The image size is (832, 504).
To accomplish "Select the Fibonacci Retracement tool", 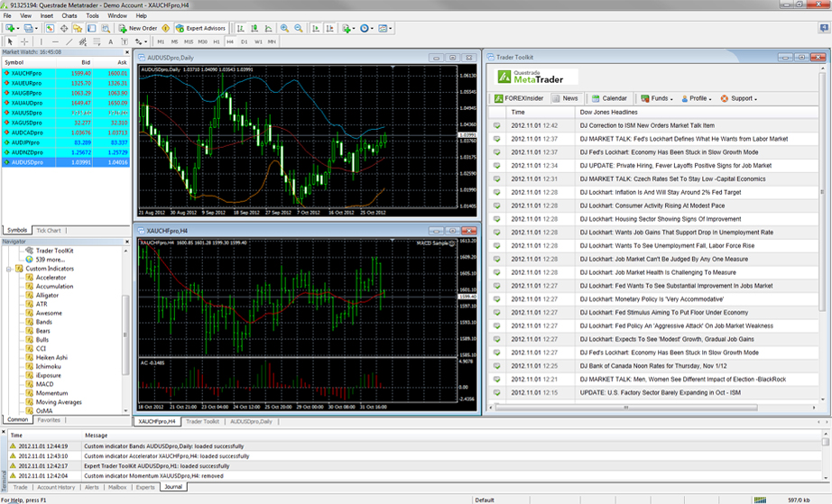I will tap(97, 41).
